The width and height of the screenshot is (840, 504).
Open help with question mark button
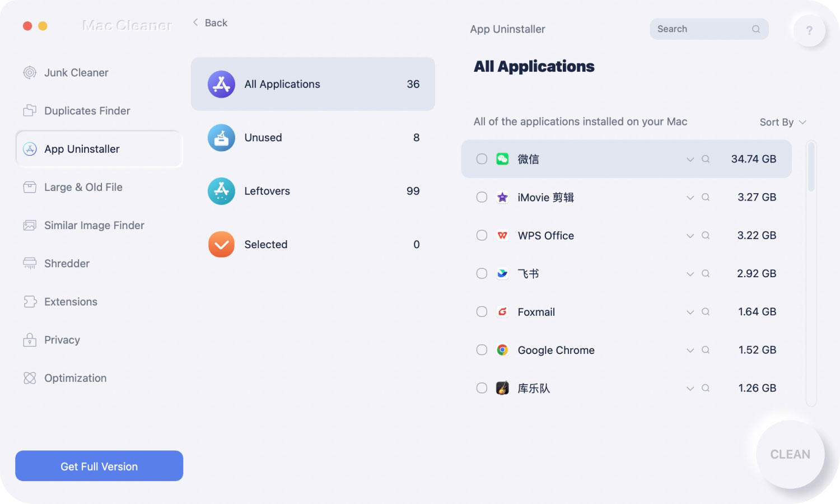point(809,30)
